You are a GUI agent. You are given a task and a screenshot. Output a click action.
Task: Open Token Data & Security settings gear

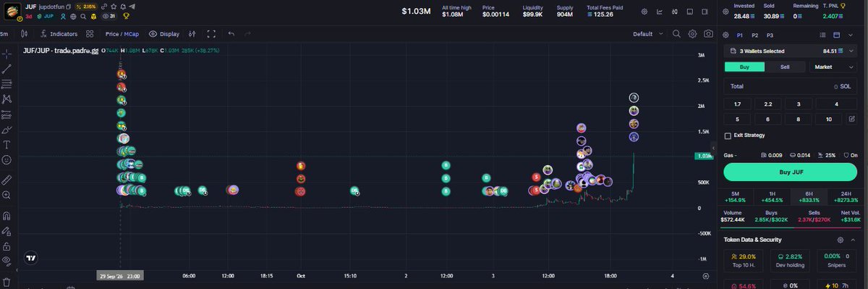point(841,239)
